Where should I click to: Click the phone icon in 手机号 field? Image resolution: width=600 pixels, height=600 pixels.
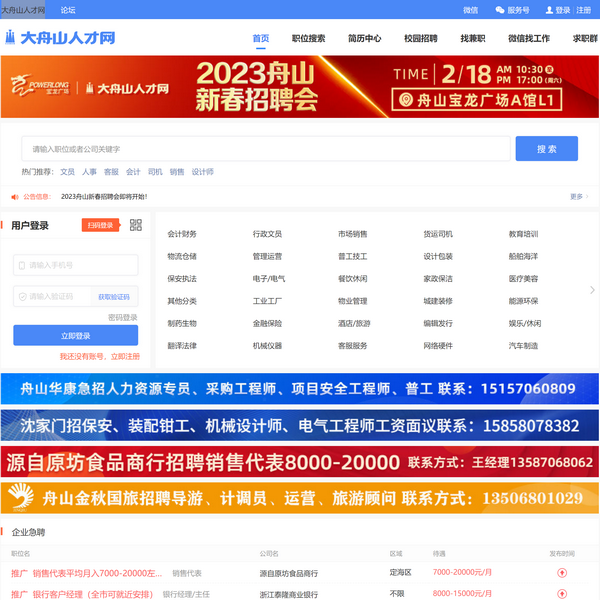point(21,265)
